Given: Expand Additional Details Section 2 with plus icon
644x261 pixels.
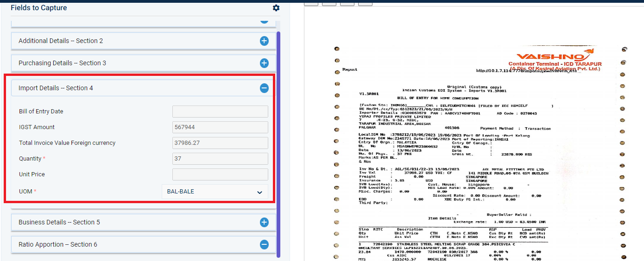Looking at the screenshot, I should click(x=264, y=41).
